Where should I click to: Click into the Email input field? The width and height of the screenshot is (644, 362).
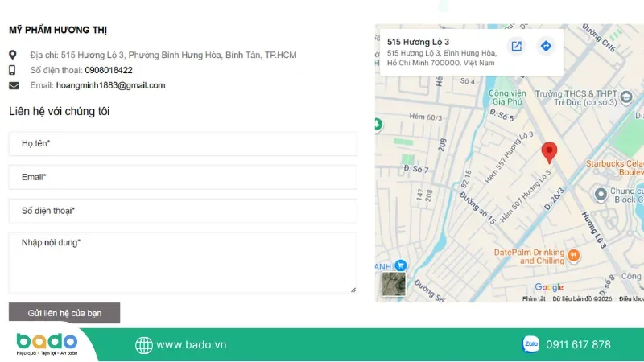[x=183, y=177]
